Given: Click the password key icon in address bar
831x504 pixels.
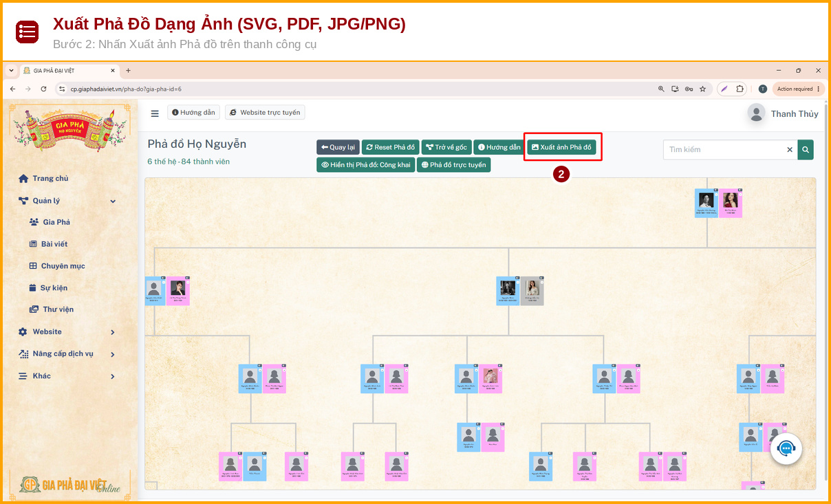Looking at the screenshot, I should point(689,89).
